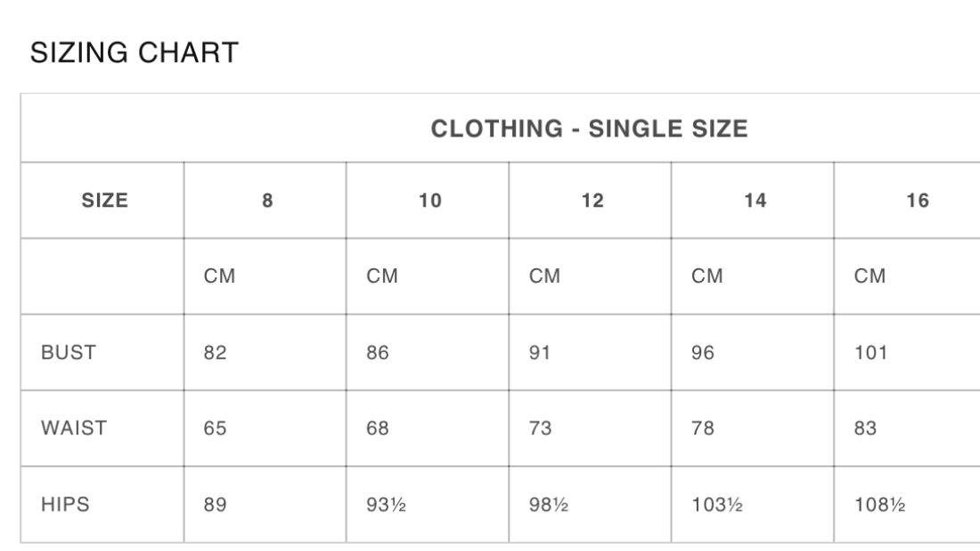
Task: Select the SIZE column header cell
Action: point(104,200)
